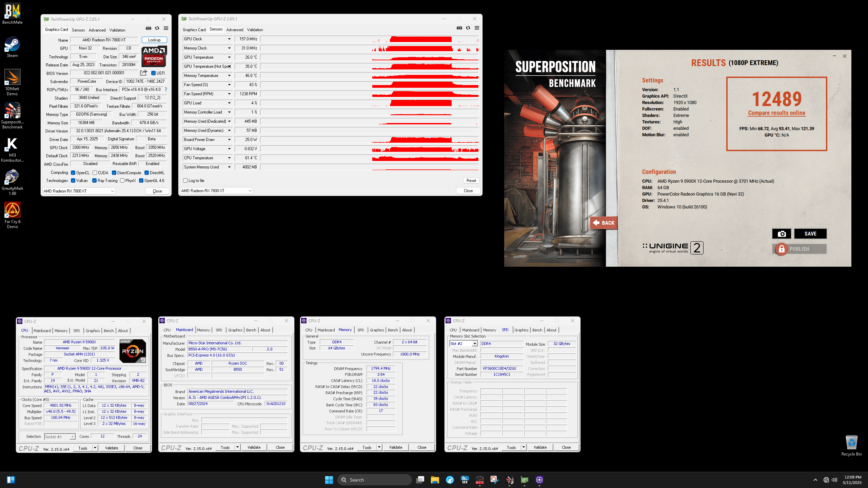
Task: Click the AMD Radeon Graphics logo in GPU-Z
Action: coord(154,56)
